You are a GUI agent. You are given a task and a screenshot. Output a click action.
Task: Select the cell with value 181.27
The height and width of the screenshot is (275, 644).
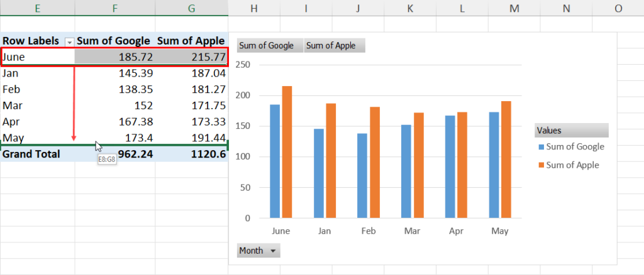pyautogui.click(x=191, y=89)
